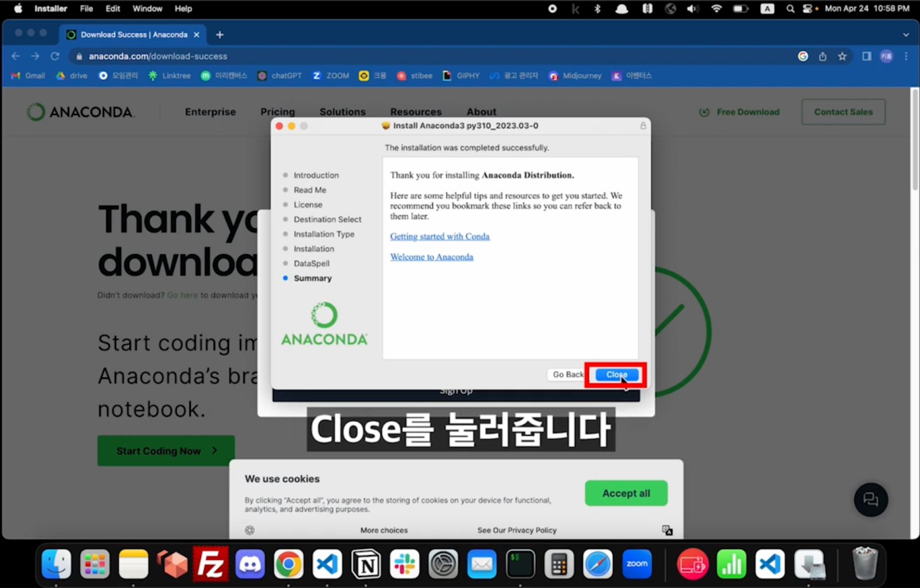Open Notion from the dock

(x=366, y=564)
